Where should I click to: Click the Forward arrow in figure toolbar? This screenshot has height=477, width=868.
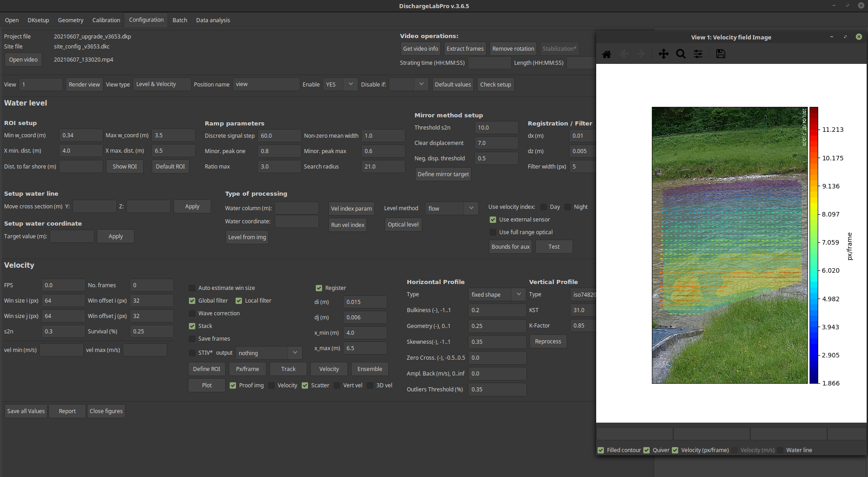click(641, 54)
